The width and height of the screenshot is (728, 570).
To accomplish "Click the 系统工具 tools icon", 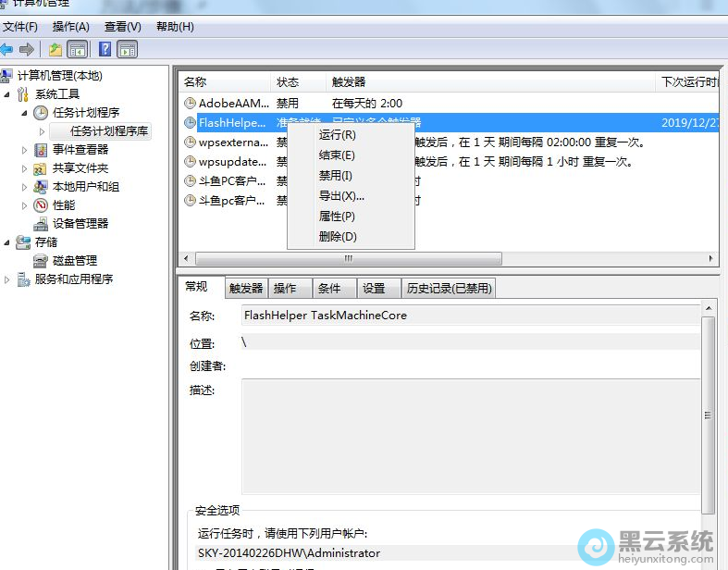I will [x=23, y=94].
